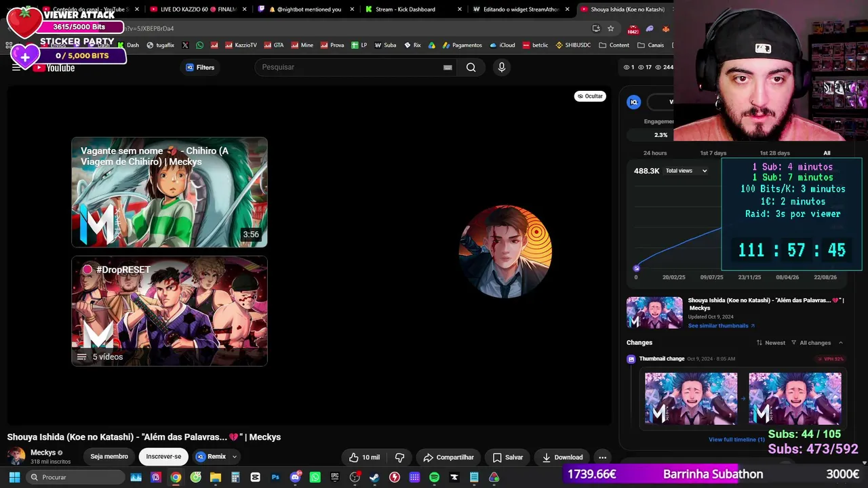This screenshot has height=488, width=868.
Task: Open the Pagamentos bookmark
Action: pos(462,45)
